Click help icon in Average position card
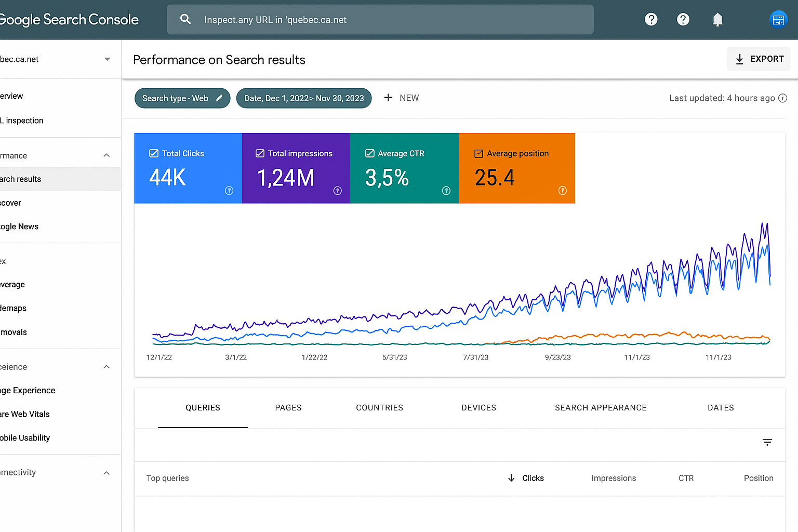Screen dimensions: 798x532 pos(562,191)
